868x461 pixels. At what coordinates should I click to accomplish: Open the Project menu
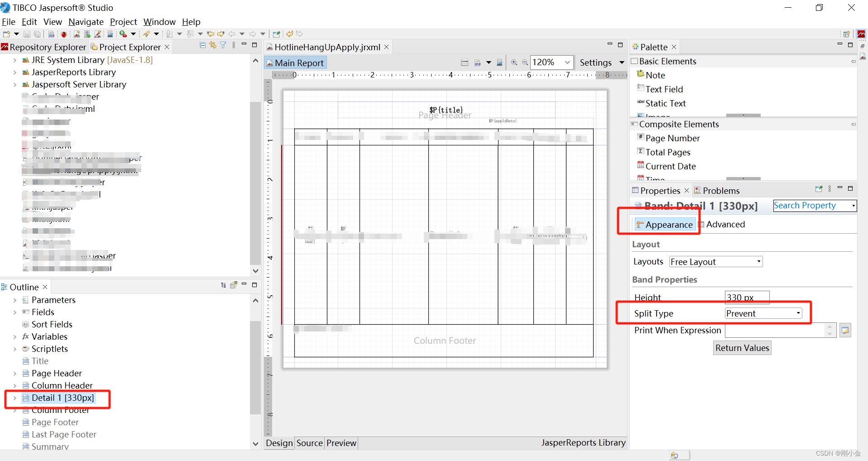point(123,22)
